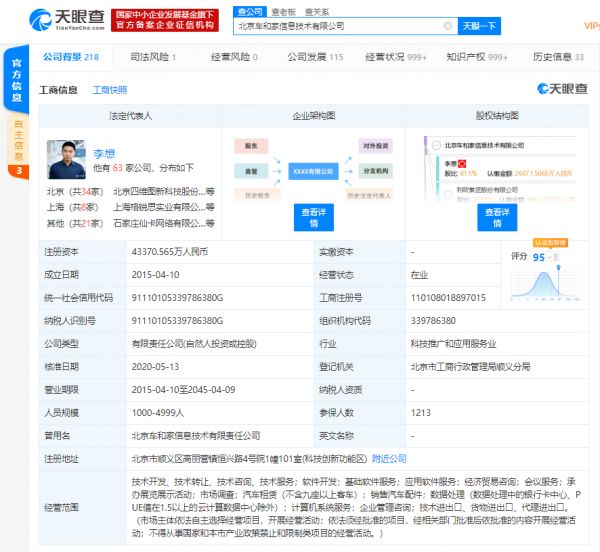Click the company name search field
Image resolution: width=600 pixels, height=552 pixels.
(x=345, y=26)
